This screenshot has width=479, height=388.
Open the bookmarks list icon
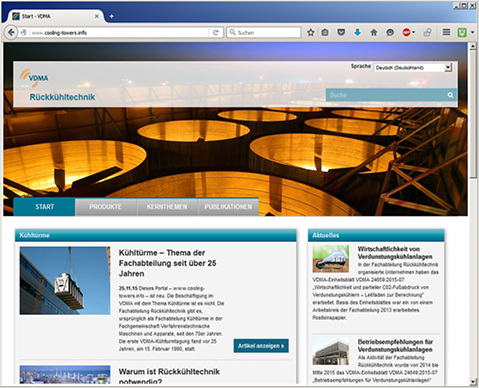coord(325,32)
